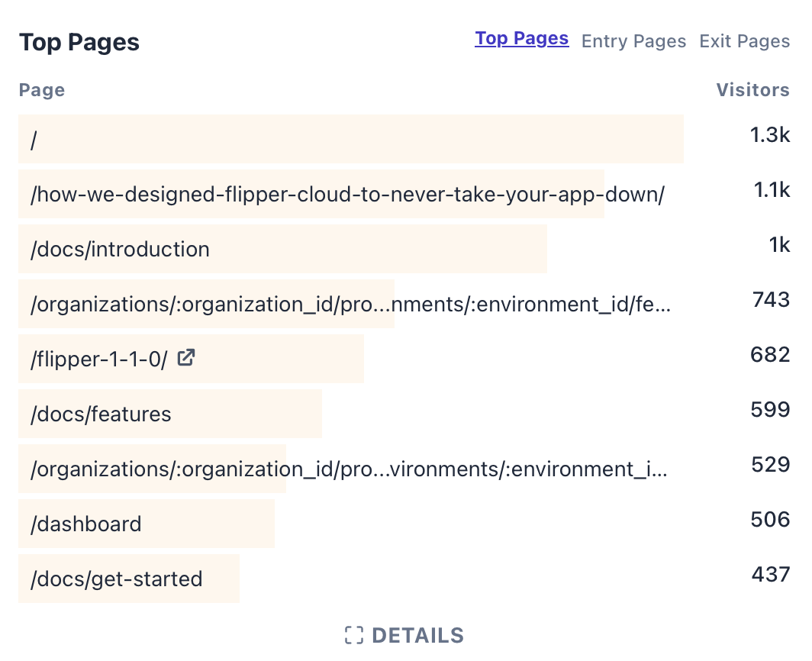This screenshot has height=661, width=812.
Task: Click the visitor count 743
Action: [771, 299]
